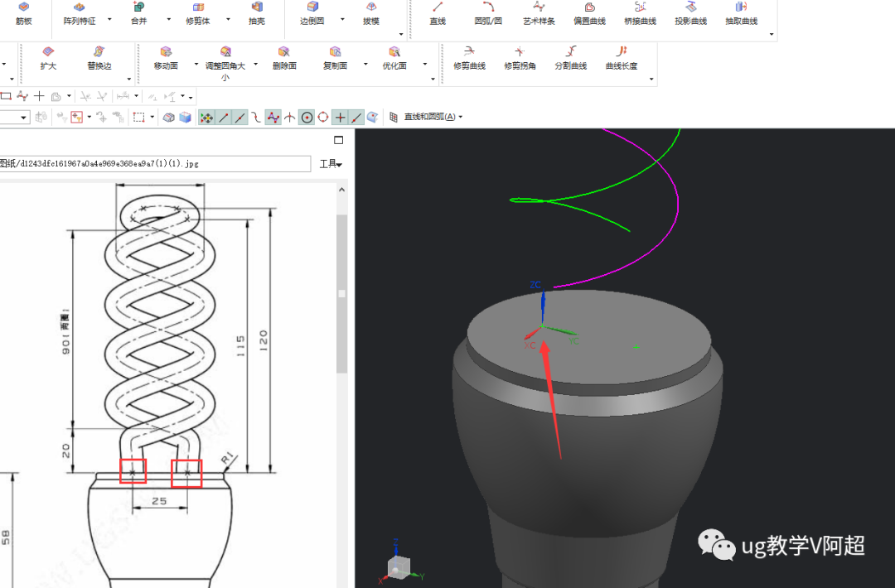Toggle the intersection snap option
The image size is (895, 588).
click(290, 118)
